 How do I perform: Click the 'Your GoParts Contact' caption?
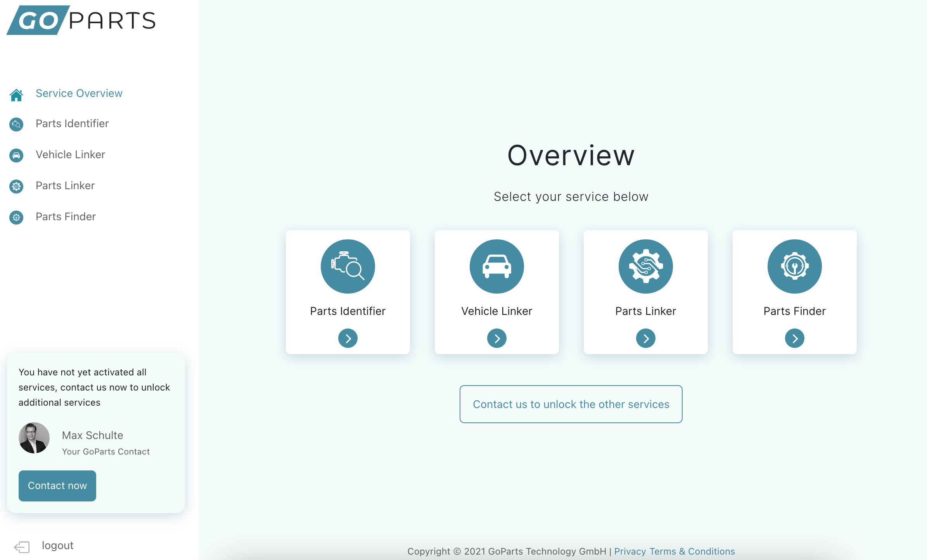pyautogui.click(x=106, y=451)
